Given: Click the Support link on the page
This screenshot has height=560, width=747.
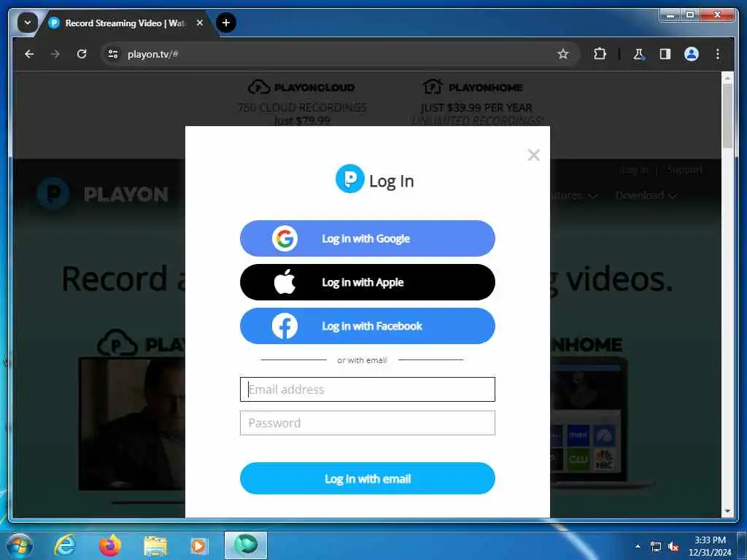Looking at the screenshot, I should [x=684, y=170].
